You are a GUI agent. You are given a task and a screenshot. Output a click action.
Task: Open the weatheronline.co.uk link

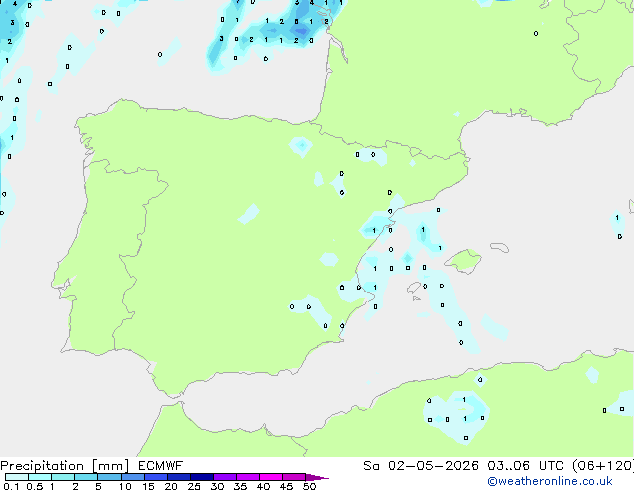(x=550, y=481)
